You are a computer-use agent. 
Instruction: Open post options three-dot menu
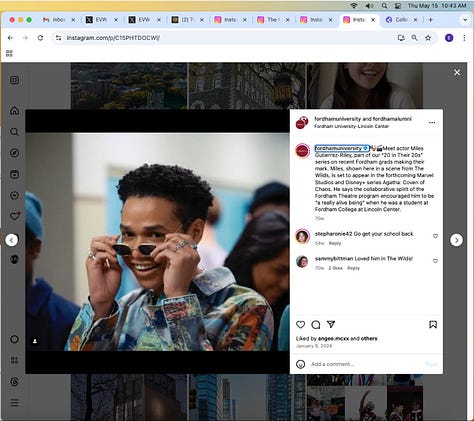[432, 123]
